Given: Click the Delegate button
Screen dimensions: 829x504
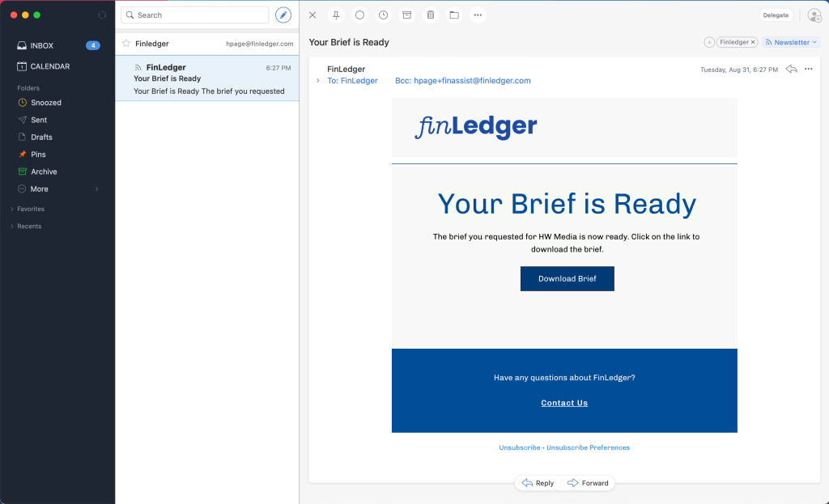Looking at the screenshot, I should (x=776, y=15).
